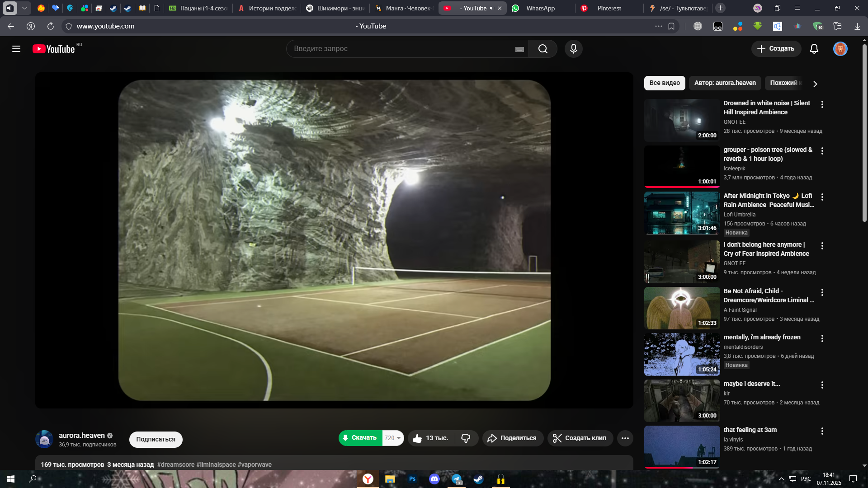Image resolution: width=868 pixels, height=488 pixels.
Task: Click the Создать клип button
Action: pos(580,438)
